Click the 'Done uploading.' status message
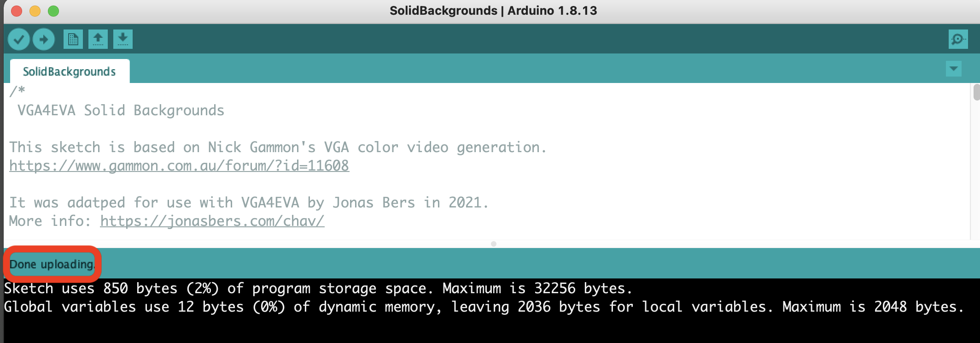 tap(52, 265)
